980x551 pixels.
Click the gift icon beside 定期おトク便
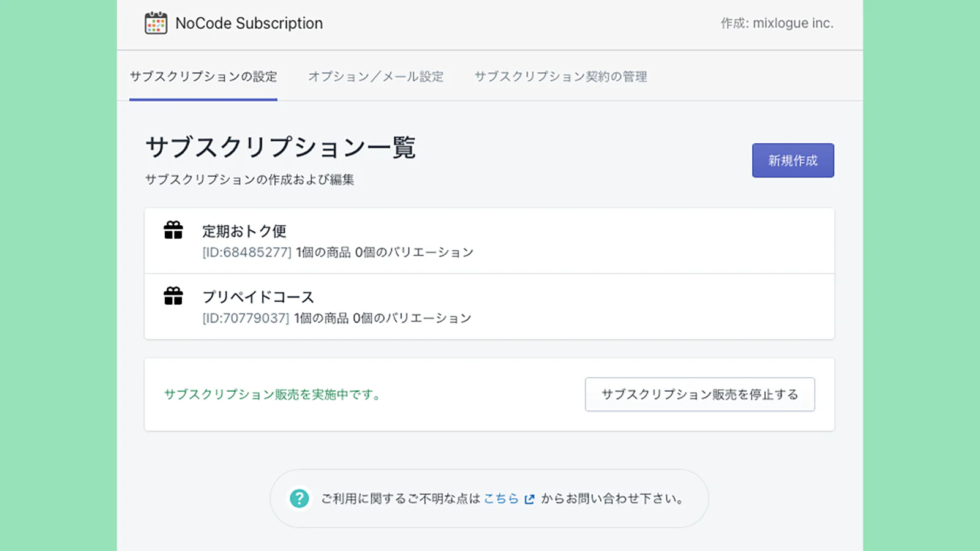(173, 230)
